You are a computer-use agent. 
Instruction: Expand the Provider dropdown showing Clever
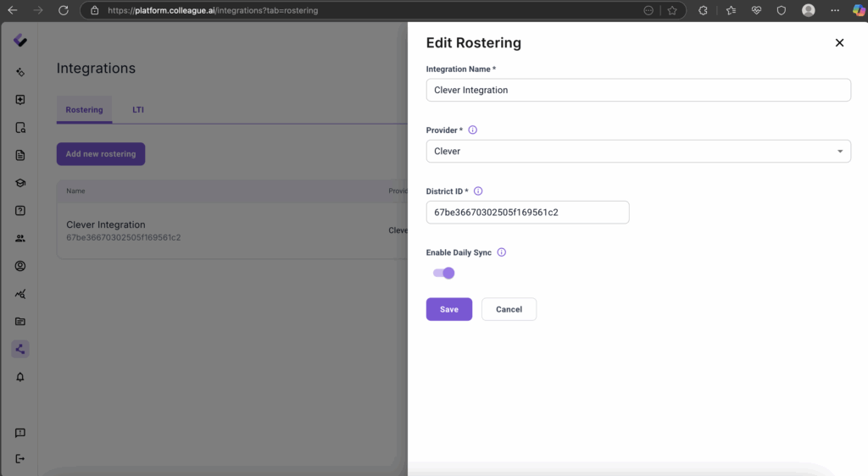click(637, 152)
